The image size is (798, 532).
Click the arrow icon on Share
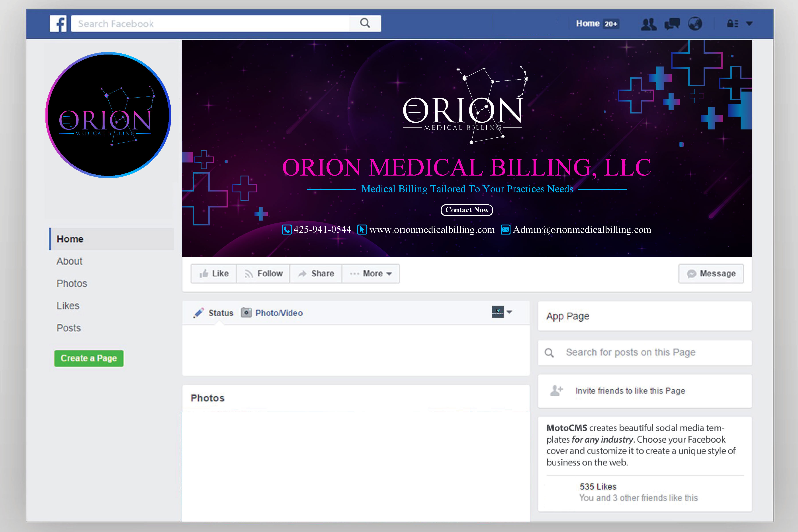[302, 274]
